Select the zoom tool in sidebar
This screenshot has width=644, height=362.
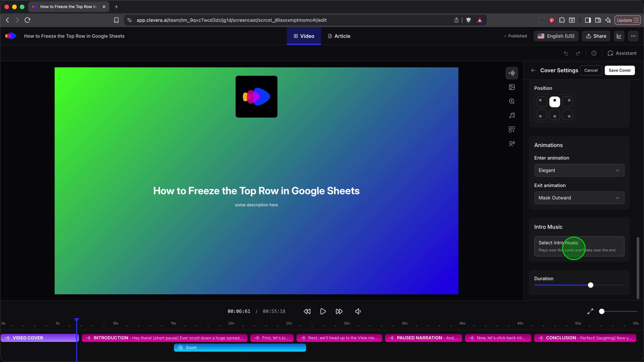click(512, 101)
